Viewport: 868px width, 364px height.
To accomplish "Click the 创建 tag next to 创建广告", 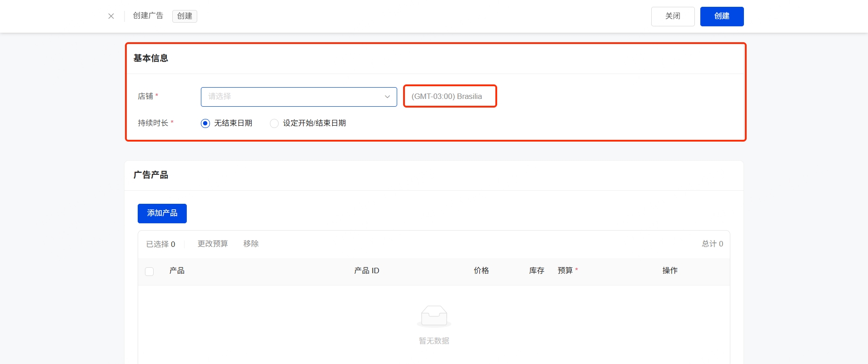I will [x=185, y=16].
